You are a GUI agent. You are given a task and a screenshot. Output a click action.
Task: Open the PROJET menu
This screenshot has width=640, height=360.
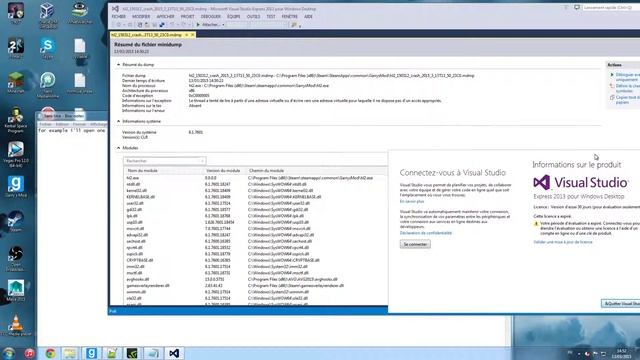pos(187,17)
